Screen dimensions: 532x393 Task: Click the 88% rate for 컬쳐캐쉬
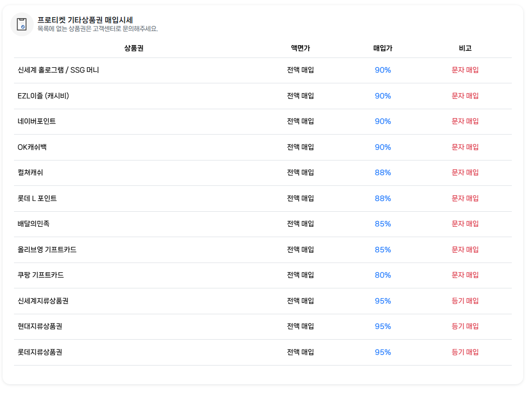[383, 172]
